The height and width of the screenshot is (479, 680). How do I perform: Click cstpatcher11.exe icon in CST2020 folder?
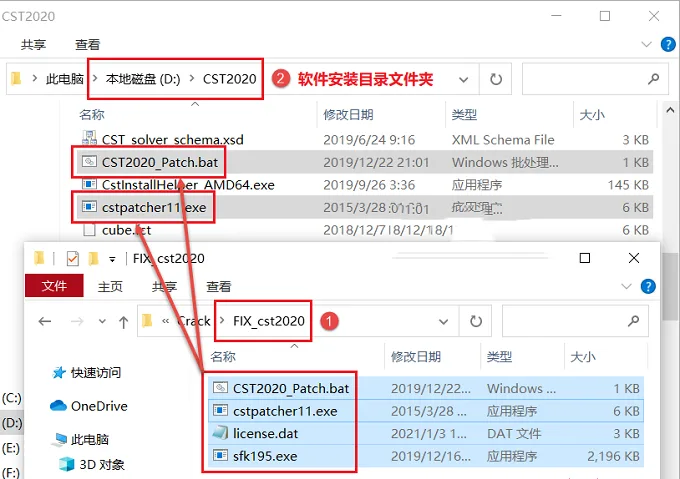[x=89, y=207]
